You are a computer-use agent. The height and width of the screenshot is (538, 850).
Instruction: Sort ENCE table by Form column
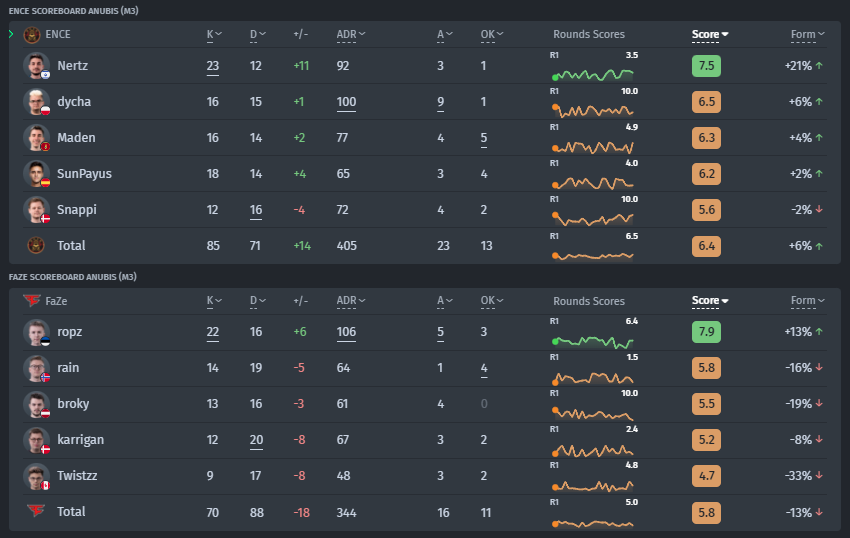[807, 35]
